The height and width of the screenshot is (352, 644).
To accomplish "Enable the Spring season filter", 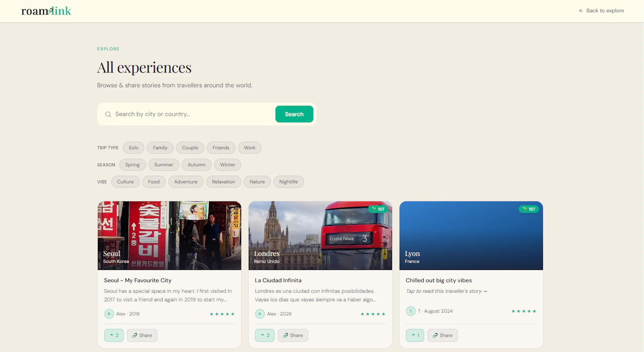I will [132, 165].
